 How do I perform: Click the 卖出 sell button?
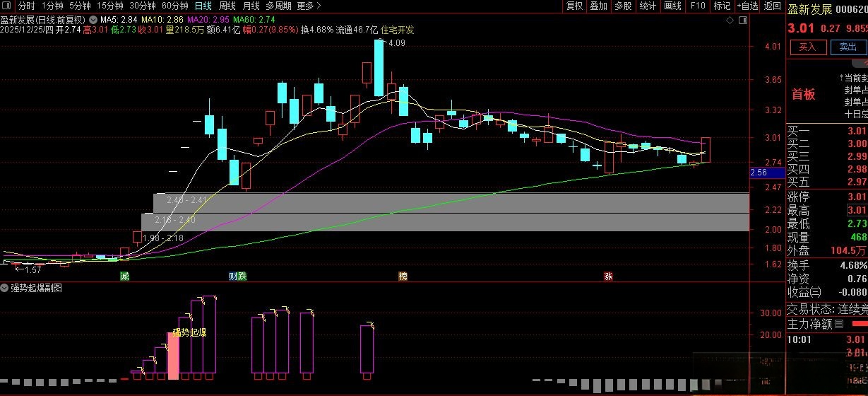848,47
